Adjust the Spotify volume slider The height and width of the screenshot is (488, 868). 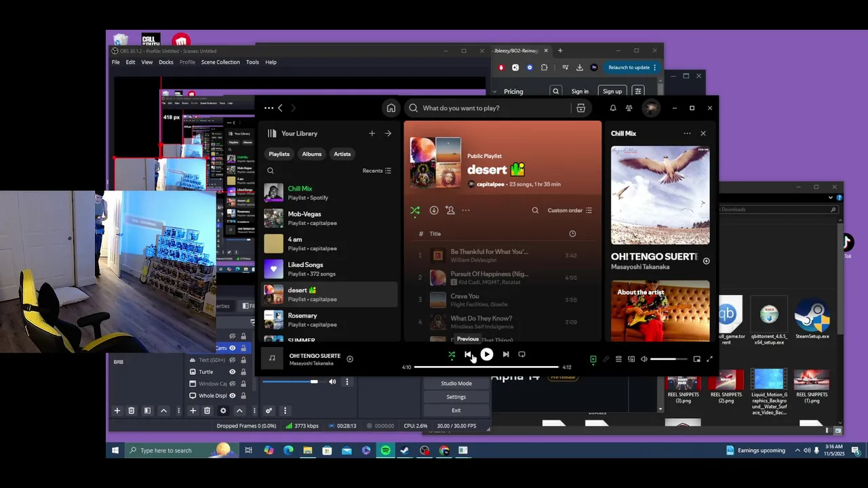tap(668, 359)
